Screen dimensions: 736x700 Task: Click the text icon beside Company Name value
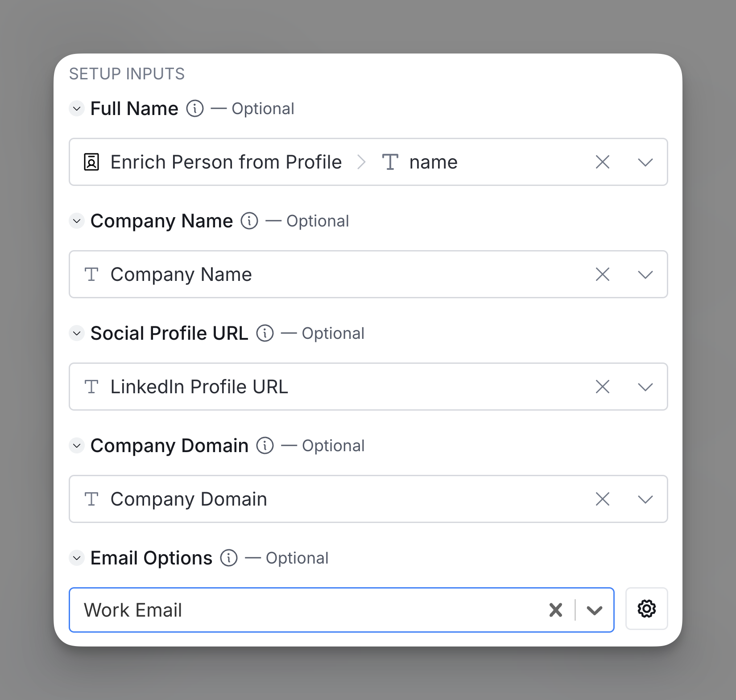pyautogui.click(x=91, y=274)
